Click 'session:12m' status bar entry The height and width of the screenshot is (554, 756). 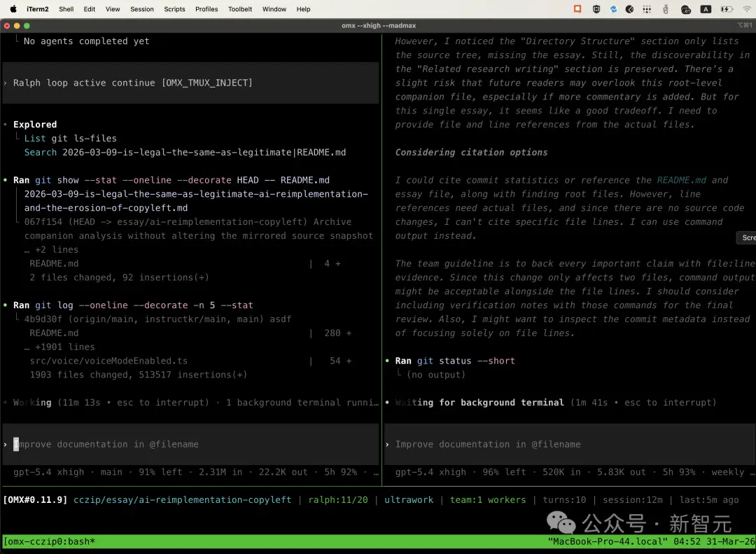(x=632, y=499)
